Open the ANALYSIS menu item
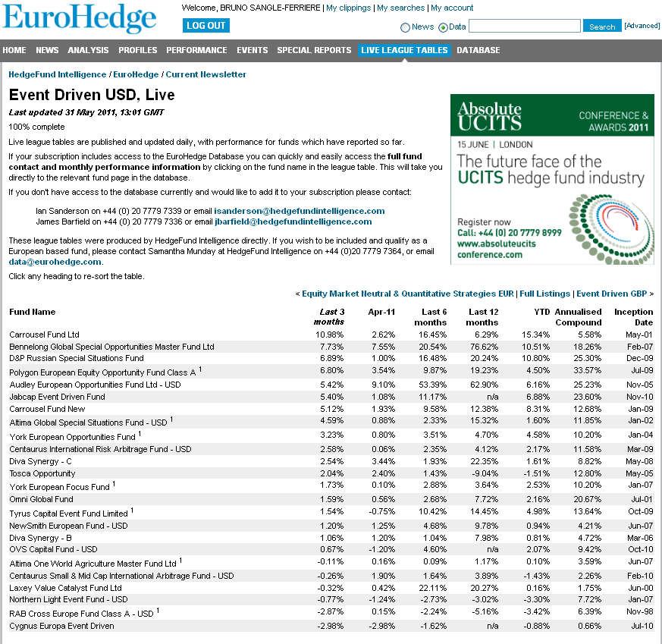The image size is (662, 644). click(88, 50)
